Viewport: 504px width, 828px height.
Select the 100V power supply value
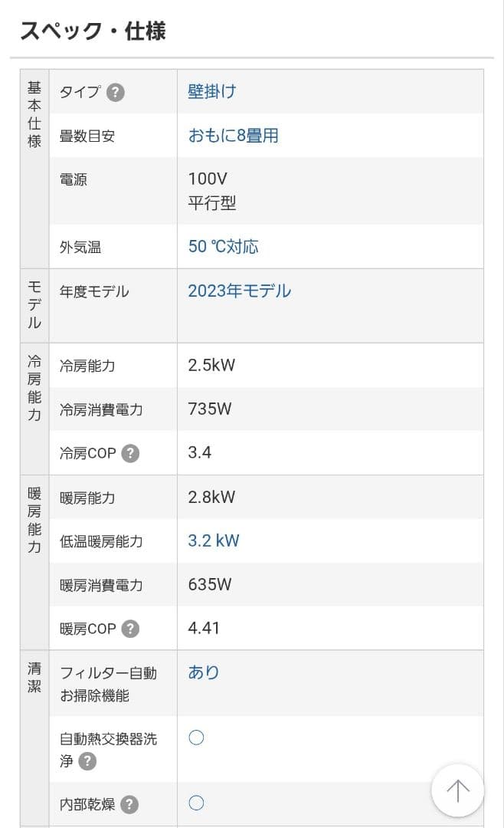click(208, 179)
